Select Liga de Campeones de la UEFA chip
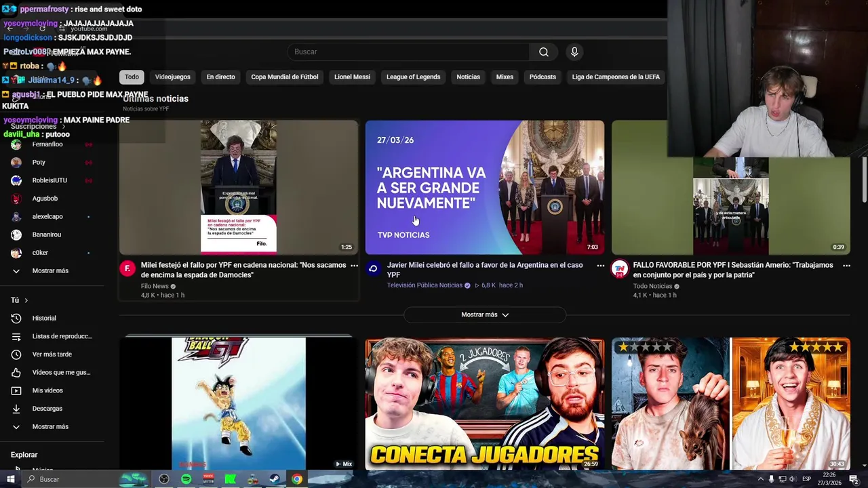This screenshot has height=488, width=868. click(x=616, y=77)
